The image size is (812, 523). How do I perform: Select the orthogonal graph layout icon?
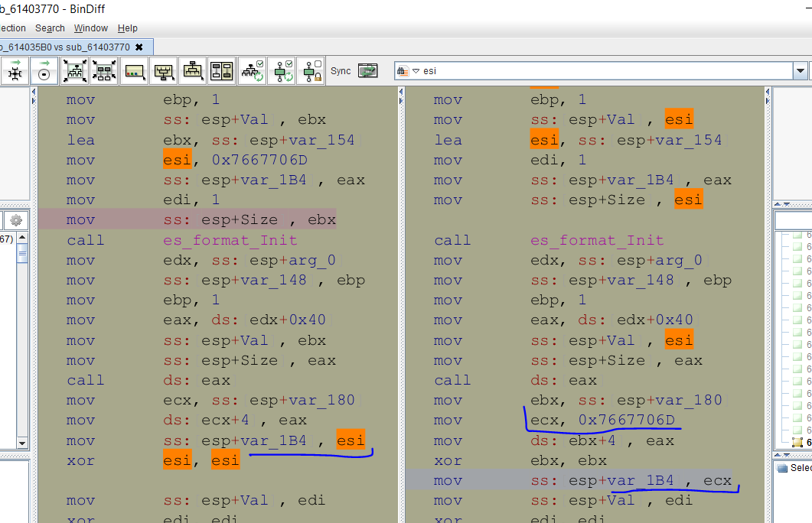(x=163, y=71)
